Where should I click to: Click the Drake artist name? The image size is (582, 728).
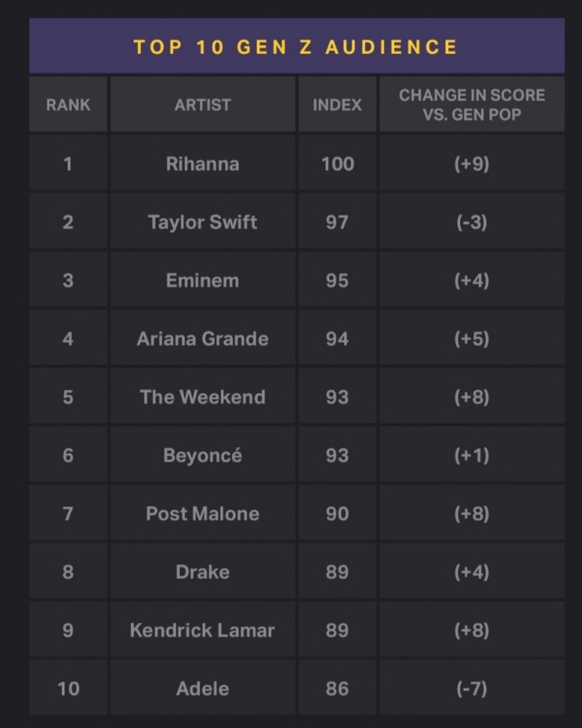click(x=202, y=572)
